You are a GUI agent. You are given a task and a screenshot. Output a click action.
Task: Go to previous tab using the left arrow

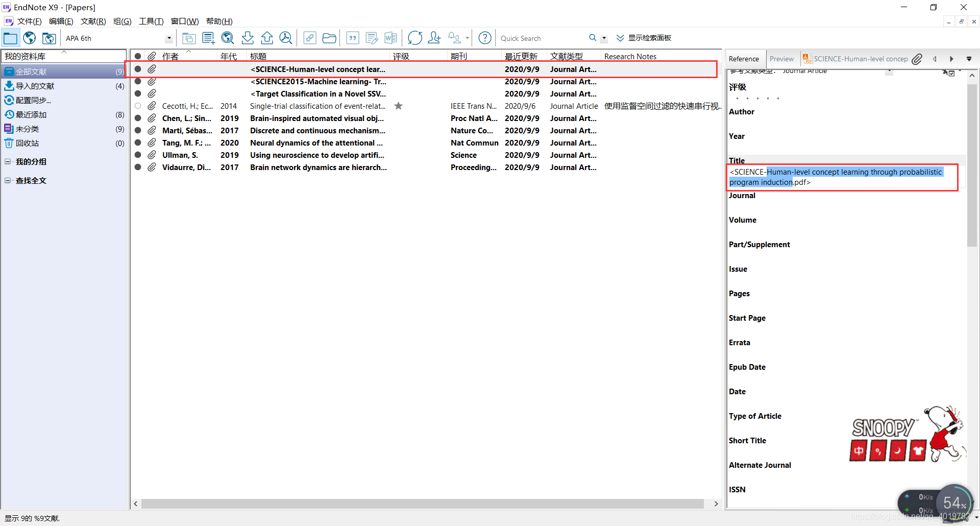click(x=935, y=59)
